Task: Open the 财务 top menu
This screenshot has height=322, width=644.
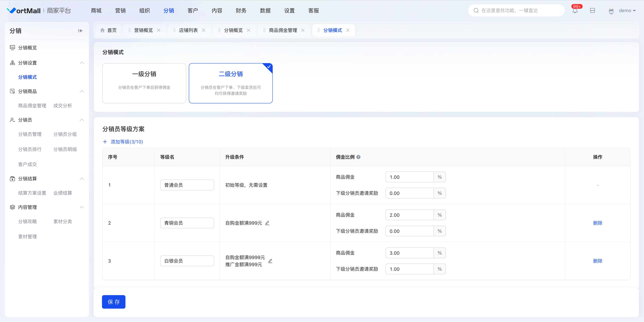Action: point(241,11)
